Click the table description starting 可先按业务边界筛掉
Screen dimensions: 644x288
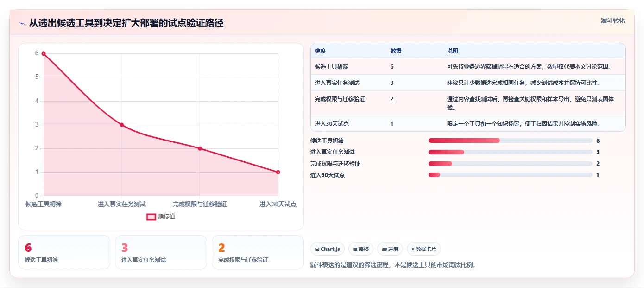pos(530,67)
